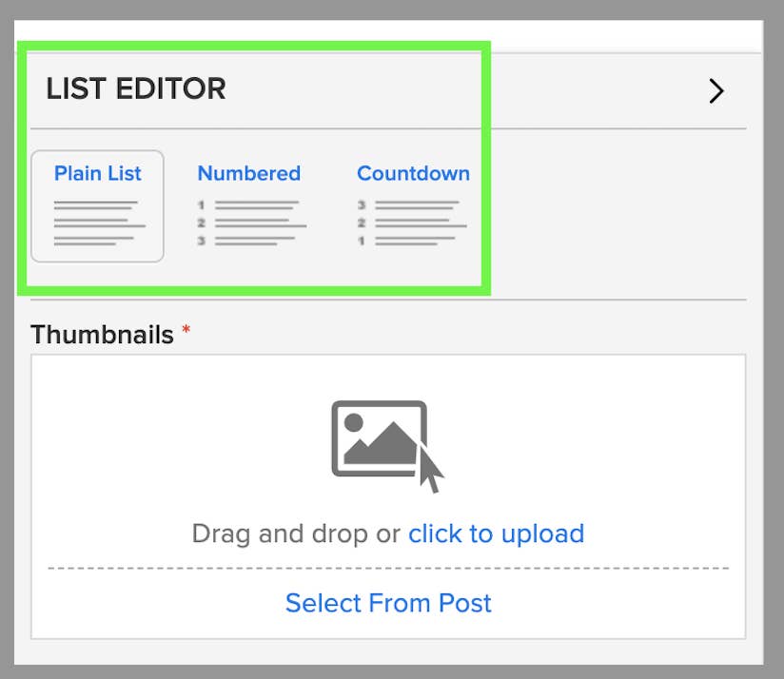Viewport: 784px width, 679px height.
Task: Expand the List Editor chevron arrow
Action: [716, 90]
